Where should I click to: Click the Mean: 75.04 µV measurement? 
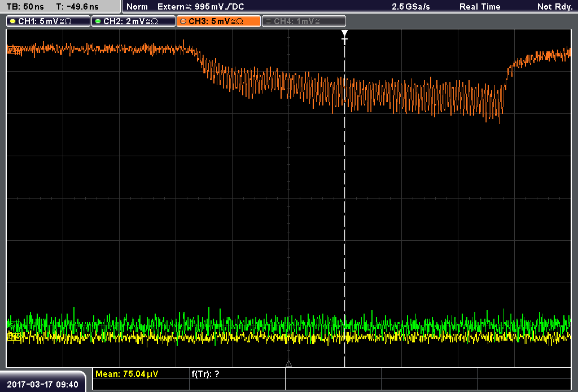[127, 374]
